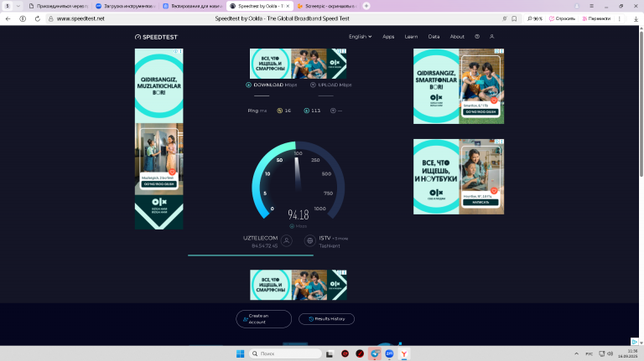Open the browser three-dot menu

coord(620,18)
